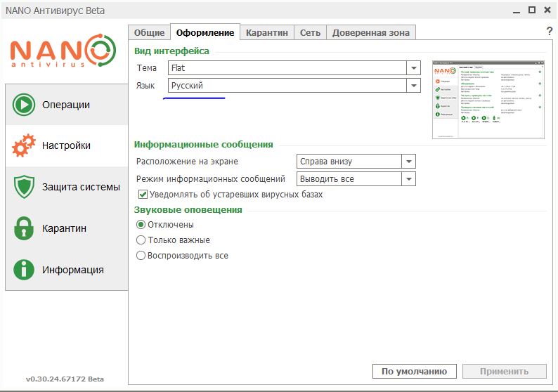The width and height of the screenshot is (558, 392).
Task: Open help via question mark icon
Action: (549, 32)
